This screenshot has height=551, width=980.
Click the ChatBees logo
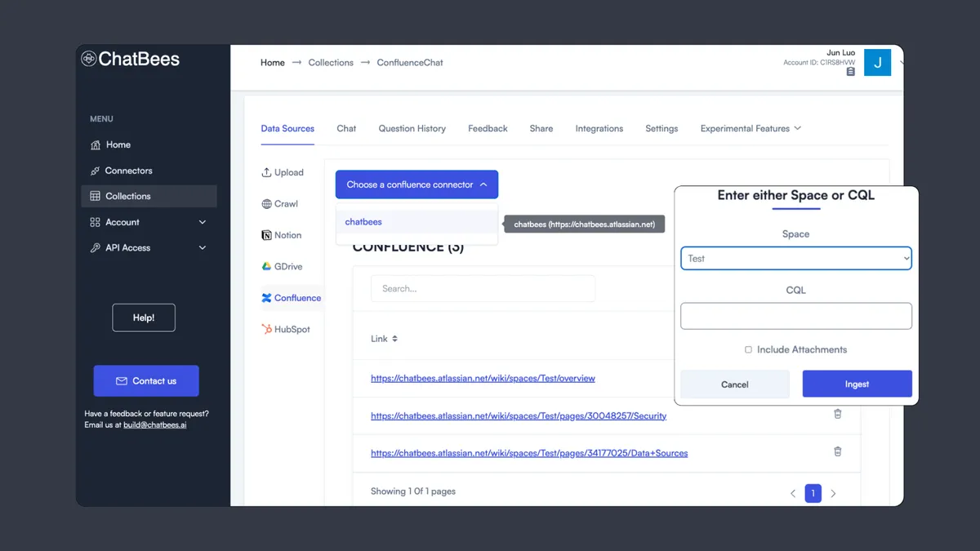click(131, 59)
